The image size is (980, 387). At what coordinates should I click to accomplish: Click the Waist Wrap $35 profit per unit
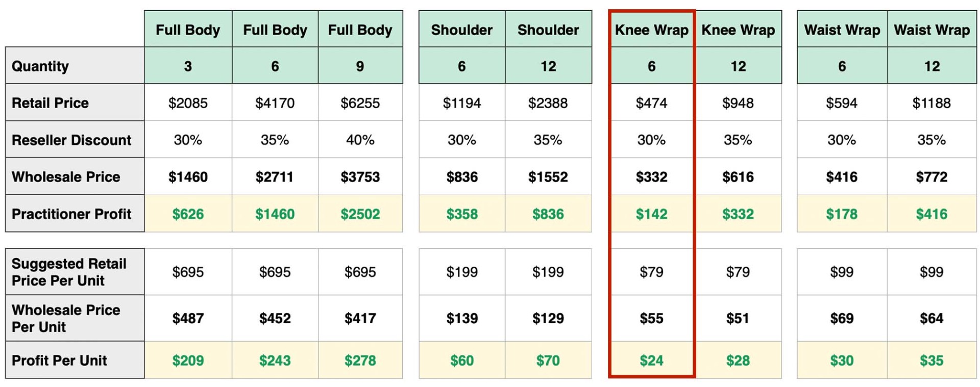tap(932, 360)
